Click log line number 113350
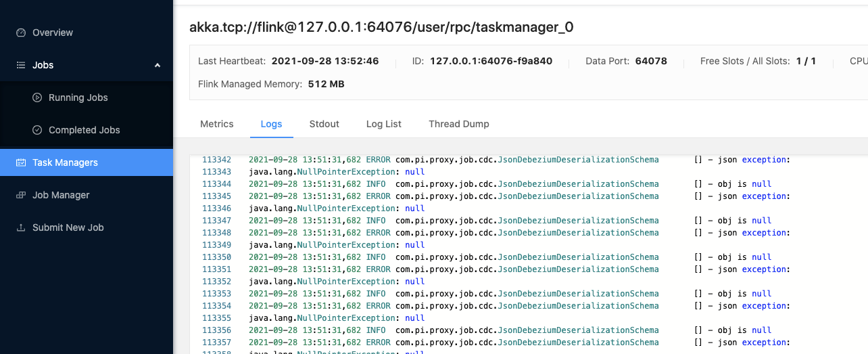 216,257
